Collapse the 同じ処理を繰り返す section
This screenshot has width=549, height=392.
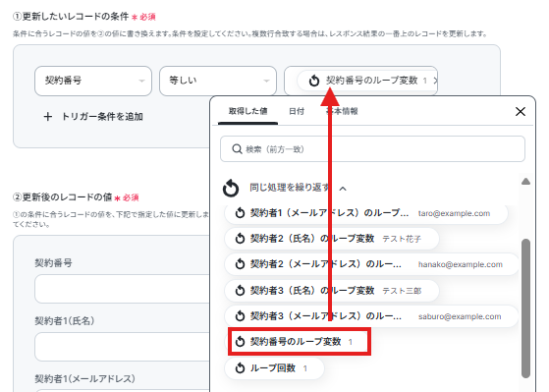tap(343, 189)
